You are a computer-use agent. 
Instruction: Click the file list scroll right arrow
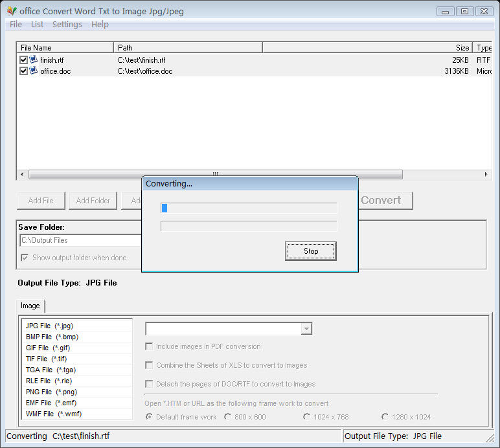tap(486, 174)
